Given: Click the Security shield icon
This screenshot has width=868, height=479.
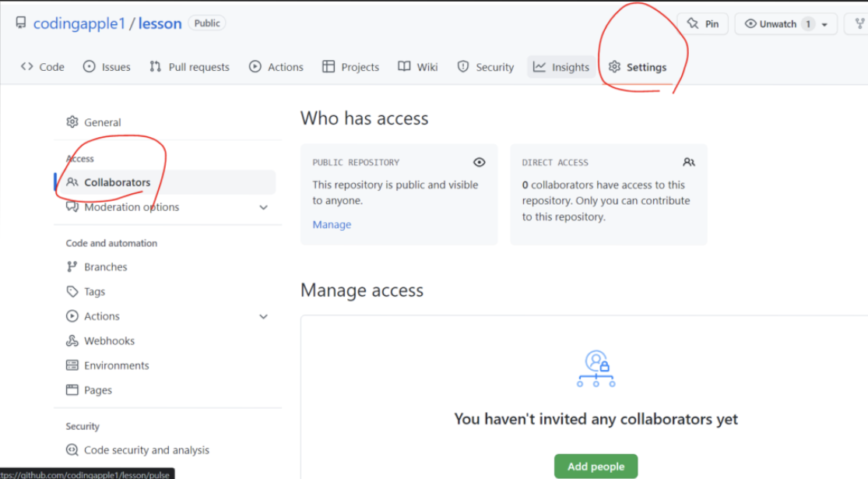Looking at the screenshot, I should point(462,66).
